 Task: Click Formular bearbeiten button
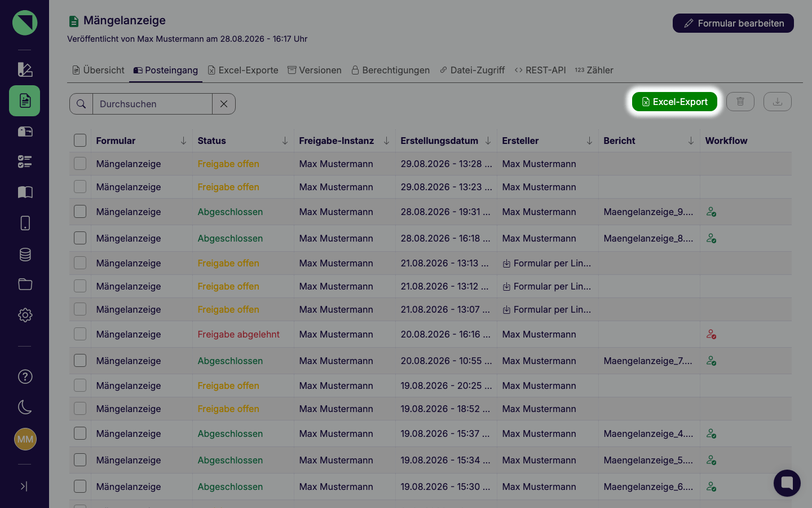point(733,23)
